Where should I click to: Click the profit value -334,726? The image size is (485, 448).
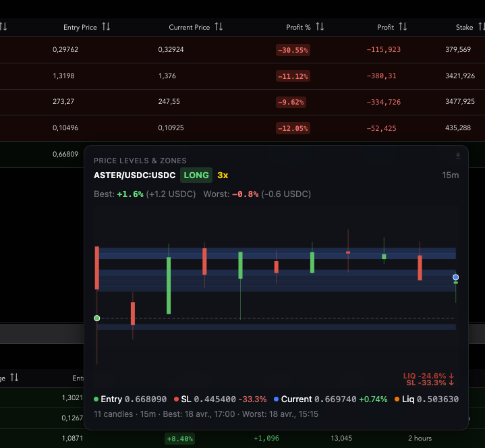pos(384,102)
